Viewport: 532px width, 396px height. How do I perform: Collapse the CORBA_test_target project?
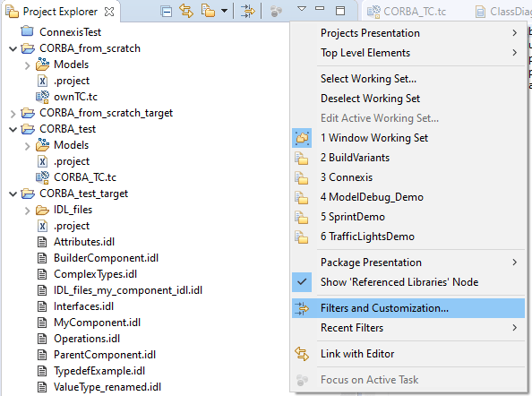(13, 194)
